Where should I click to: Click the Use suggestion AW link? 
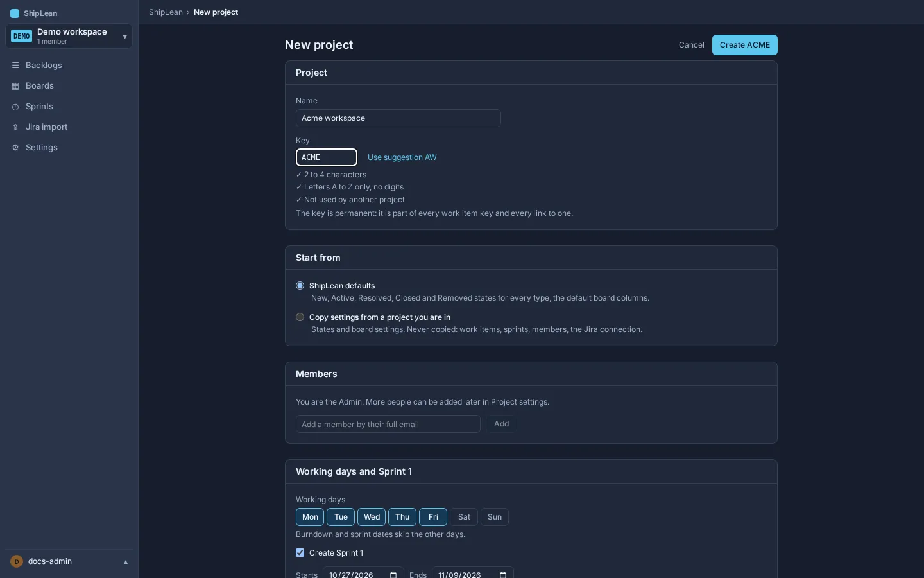(402, 157)
